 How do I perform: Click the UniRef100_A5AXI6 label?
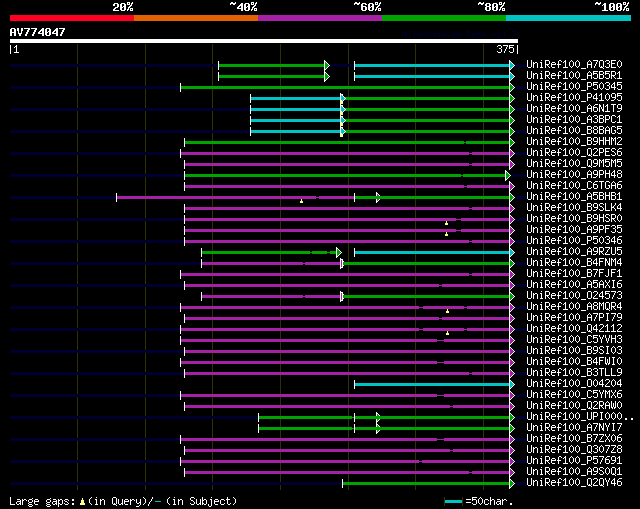click(574, 285)
